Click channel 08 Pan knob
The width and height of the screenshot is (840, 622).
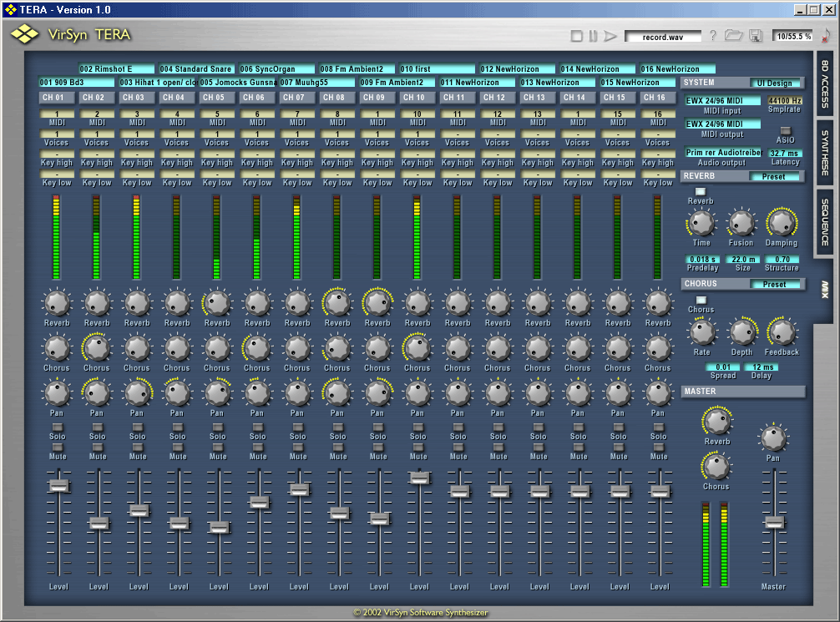[337, 393]
